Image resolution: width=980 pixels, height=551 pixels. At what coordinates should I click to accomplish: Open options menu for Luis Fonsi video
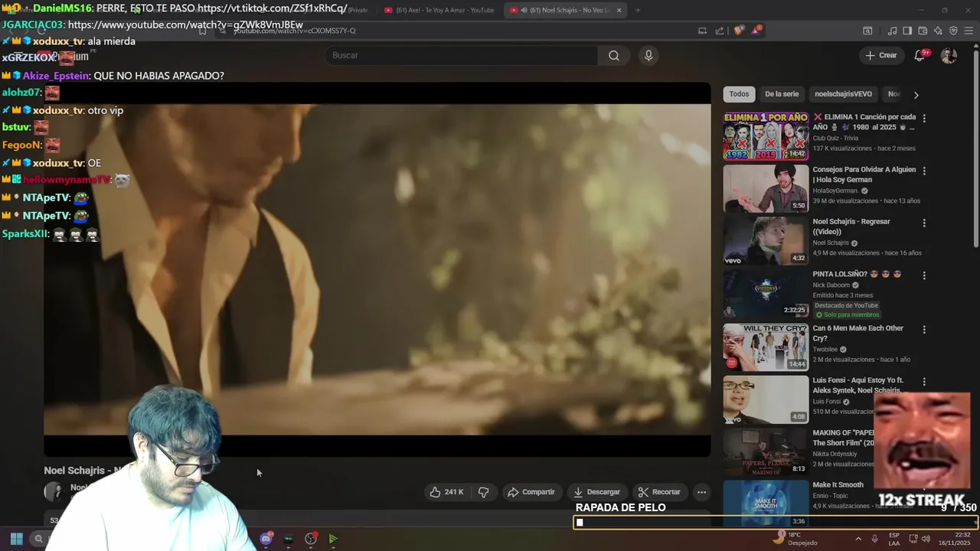coord(924,382)
